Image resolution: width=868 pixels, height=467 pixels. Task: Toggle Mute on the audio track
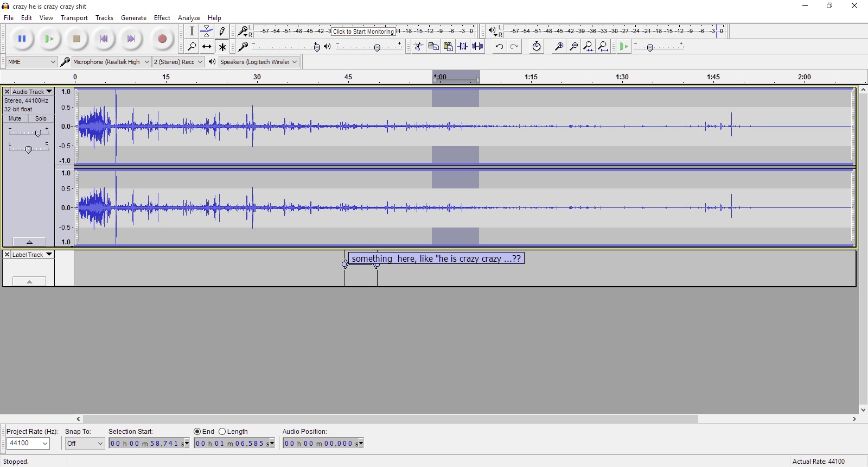(15, 119)
